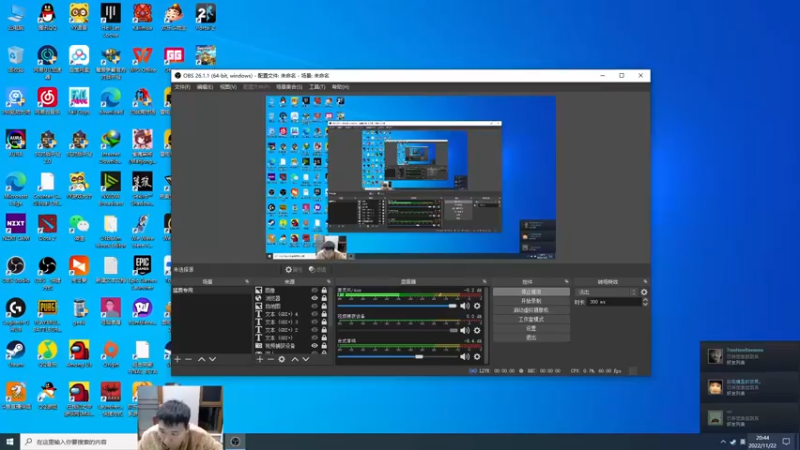
Task: Pop out the 混音器 dock with its float icon
Action: click(484, 282)
